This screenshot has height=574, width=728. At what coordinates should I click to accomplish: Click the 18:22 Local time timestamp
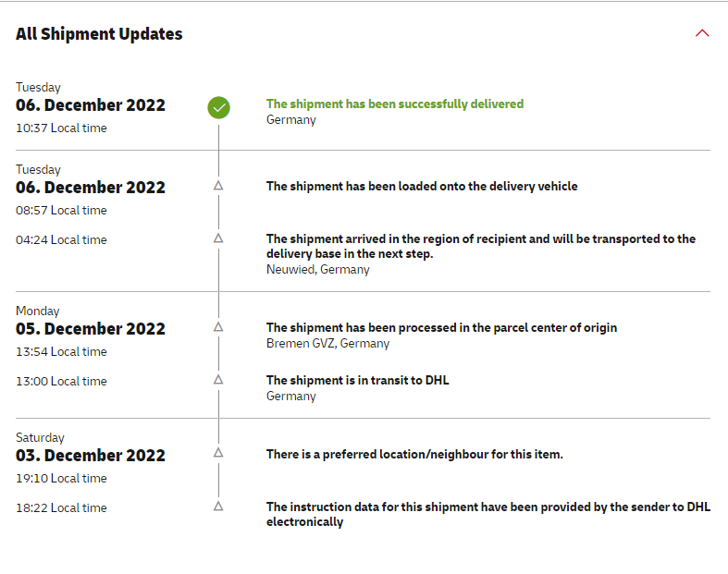click(x=61, y=508)
